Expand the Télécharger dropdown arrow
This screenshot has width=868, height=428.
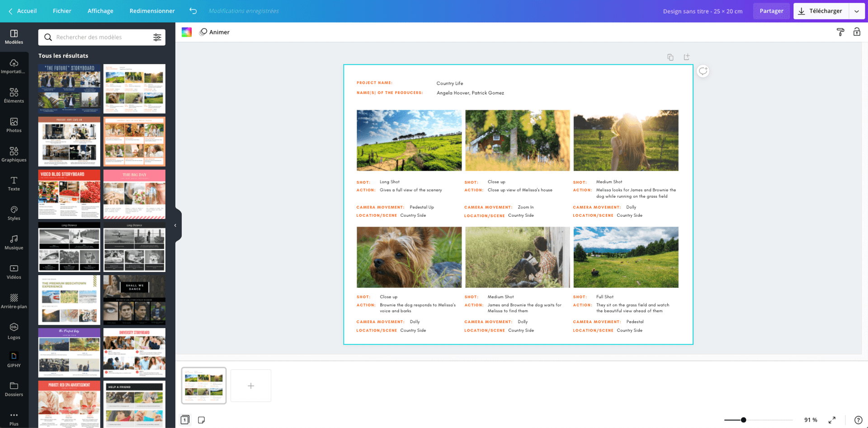click(857, 11)
